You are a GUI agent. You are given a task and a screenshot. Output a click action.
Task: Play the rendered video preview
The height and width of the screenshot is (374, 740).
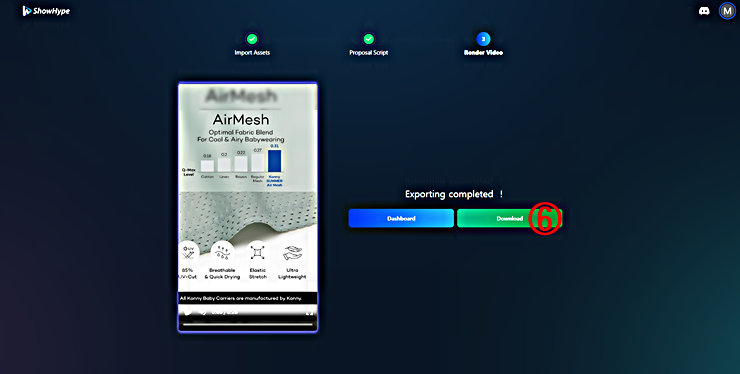coord(188,312)
